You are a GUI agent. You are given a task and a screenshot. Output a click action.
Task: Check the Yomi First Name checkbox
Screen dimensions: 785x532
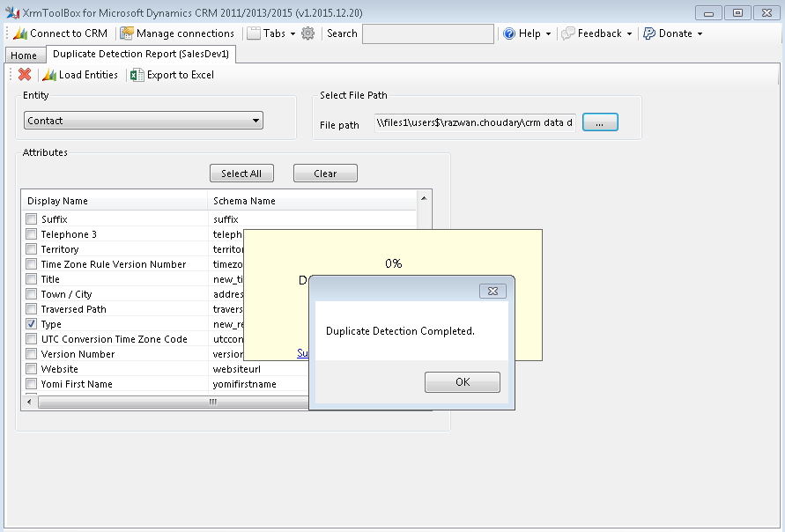pos(32,384)
